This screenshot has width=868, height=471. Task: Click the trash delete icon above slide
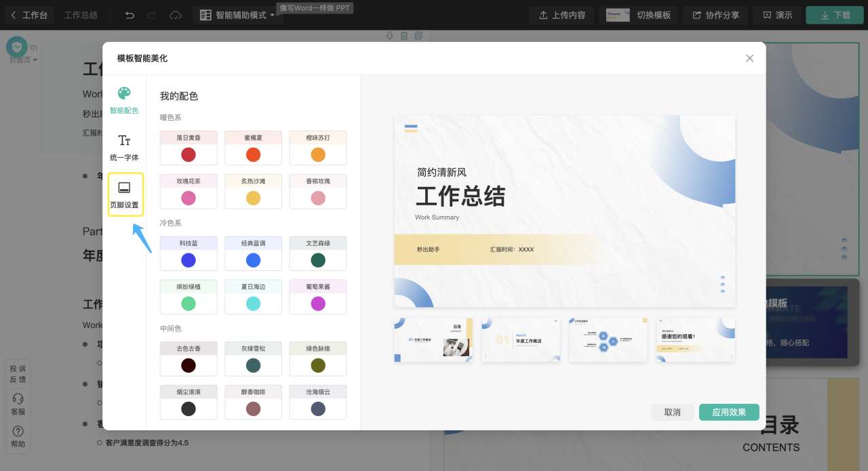(404, 35)
